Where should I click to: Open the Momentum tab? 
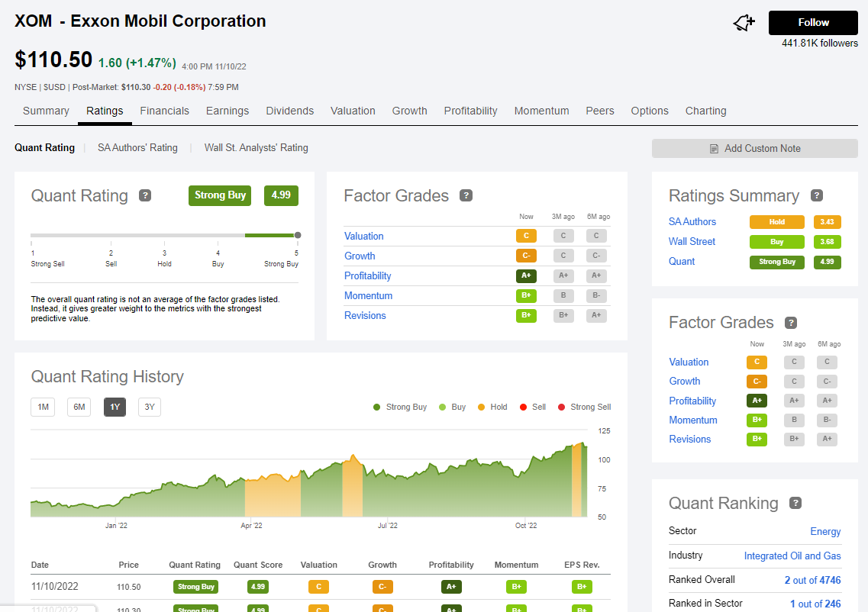tap(541, 111)
